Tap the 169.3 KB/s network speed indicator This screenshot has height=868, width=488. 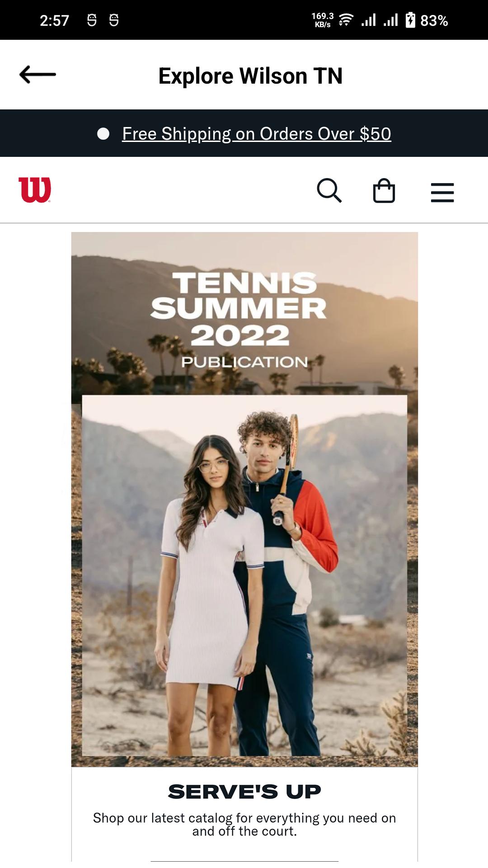pos(323,20)
